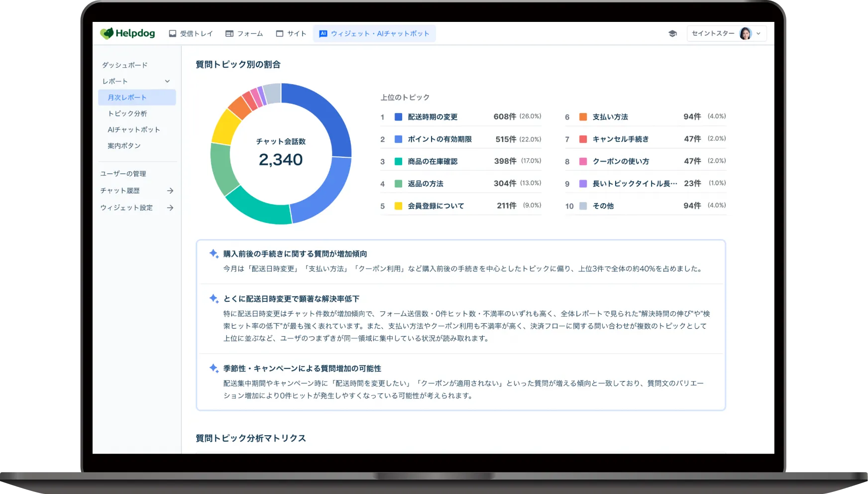The image size is (868, 494).
Task: Click the user avatar photo
Action: point(745,33)
